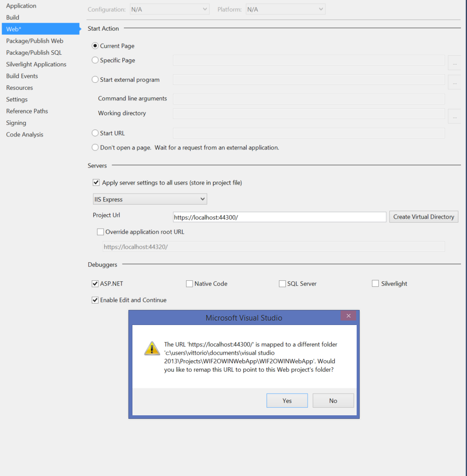This screenshot has height=476, width=467.
Task: Choose Start external program option
Action: [95, 80]
